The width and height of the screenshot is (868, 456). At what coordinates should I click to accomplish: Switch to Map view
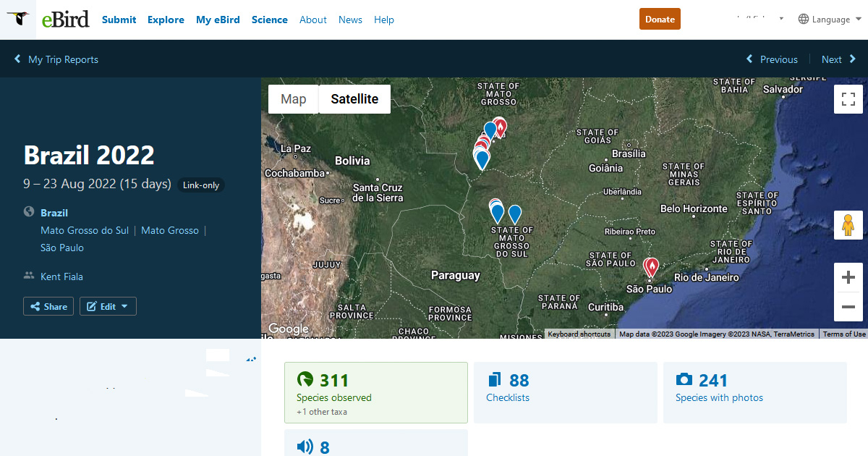tap(293, 98)
